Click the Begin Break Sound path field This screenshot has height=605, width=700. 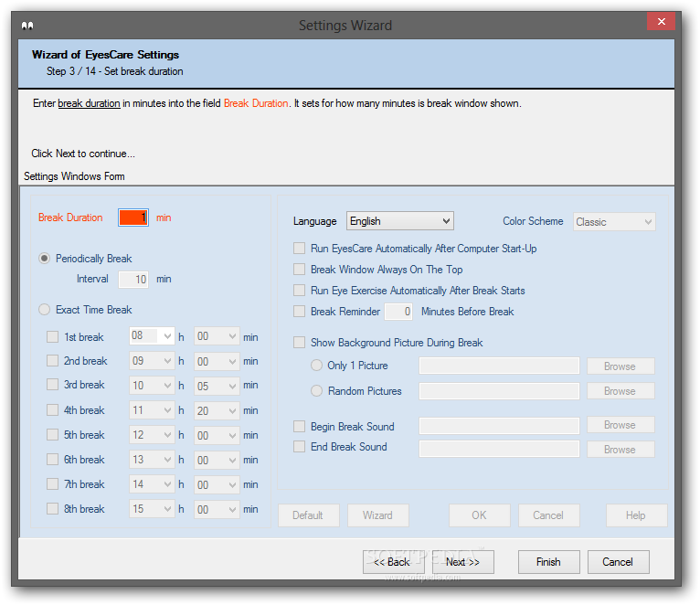499,426
